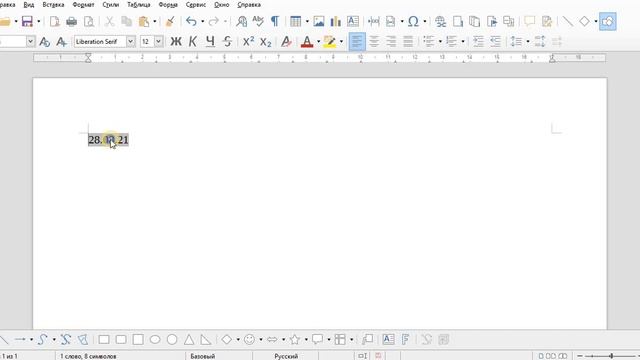Export the document as PDF
The height and width of the screenshot is (360, 640).
54,21
